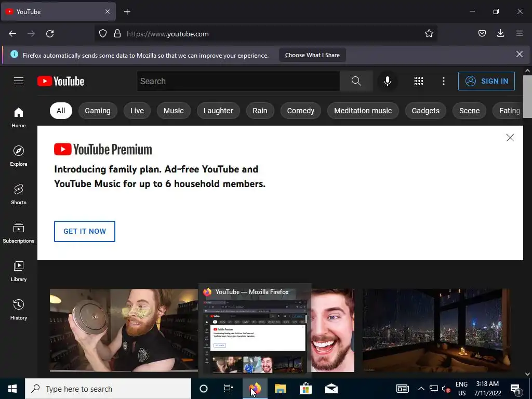Open File Explorer from taskbar

(x=280, y=389)
